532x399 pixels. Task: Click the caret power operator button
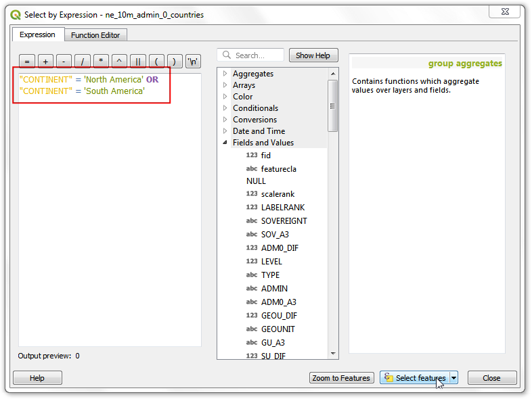[119, 62]
